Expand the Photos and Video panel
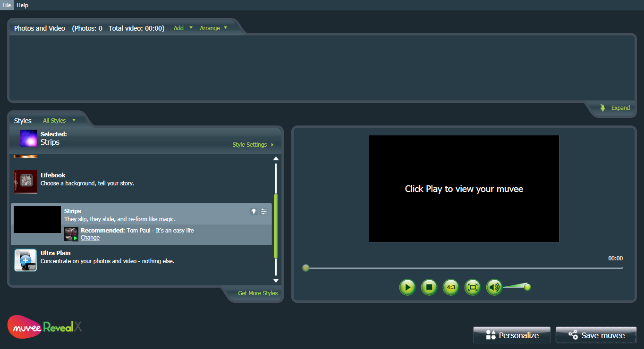Viewport: 644px width, 349px height. coord(615,108)
